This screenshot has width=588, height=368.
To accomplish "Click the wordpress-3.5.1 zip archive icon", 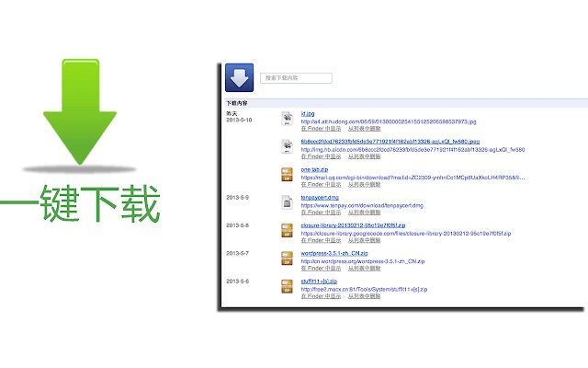I will [287, 259].
